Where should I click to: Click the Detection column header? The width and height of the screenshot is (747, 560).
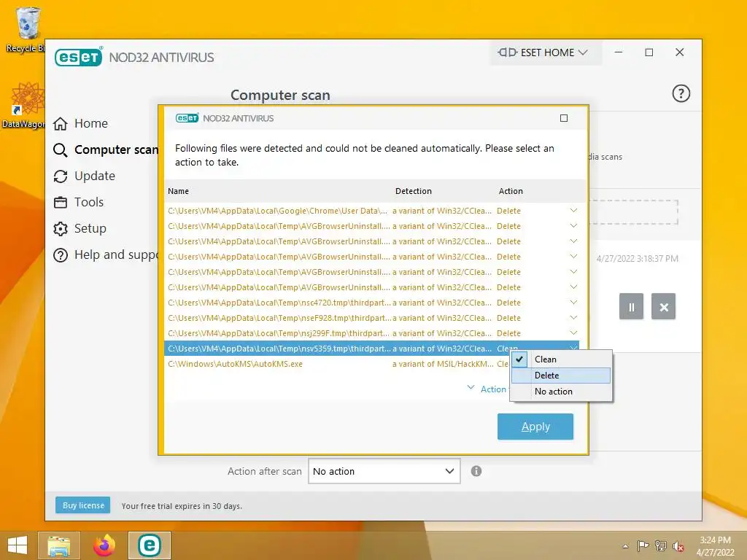point(413,191)
